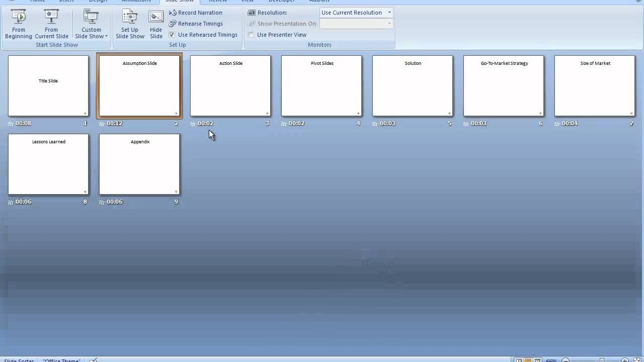Click the 00:03 timing under Go-To-Market Strategy
Screen dimensions: 644x362
[478, 123]
